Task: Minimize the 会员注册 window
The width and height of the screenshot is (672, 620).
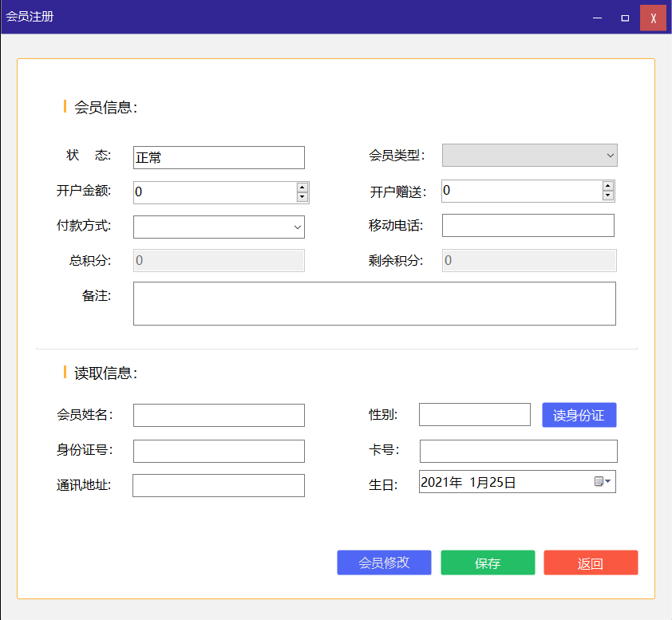Action: tap(596, 18)
